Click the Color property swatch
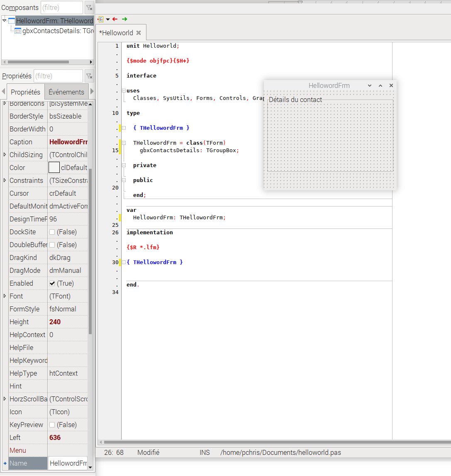The width and height of the screenshot is (451, 476). pos(54,168)
